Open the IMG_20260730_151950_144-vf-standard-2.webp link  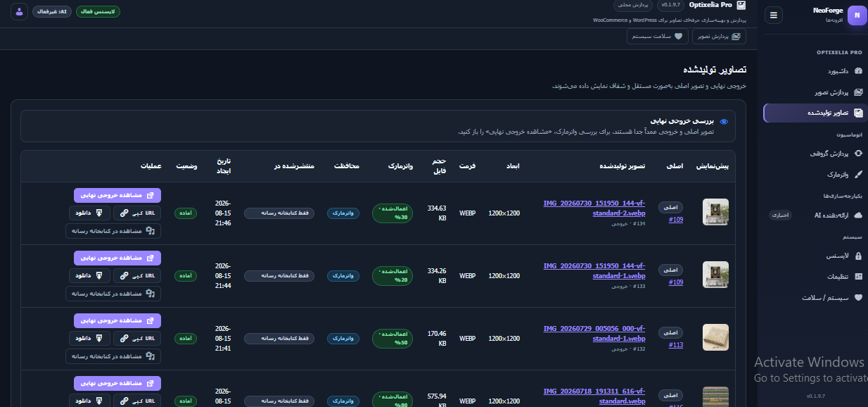coord(594,208)
